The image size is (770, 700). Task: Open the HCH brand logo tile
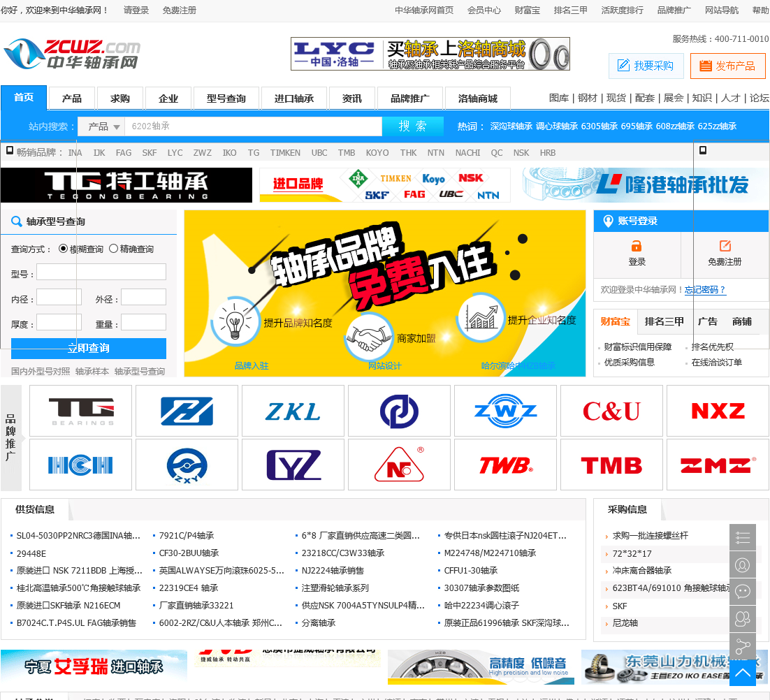(x=80, y=465)
